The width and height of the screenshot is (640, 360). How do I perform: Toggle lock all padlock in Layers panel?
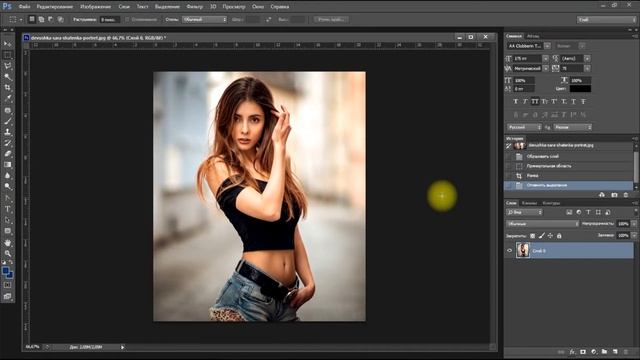(x=559, y=236)
